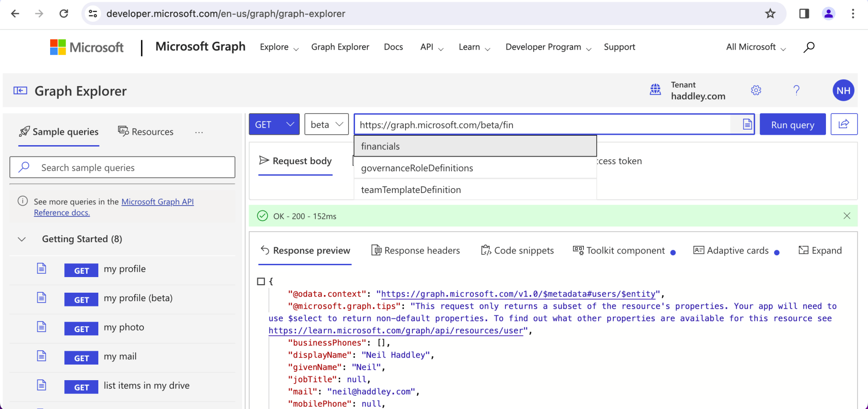Click the Search sample queries field
The image size is (868, 409).
click(123, 167)
